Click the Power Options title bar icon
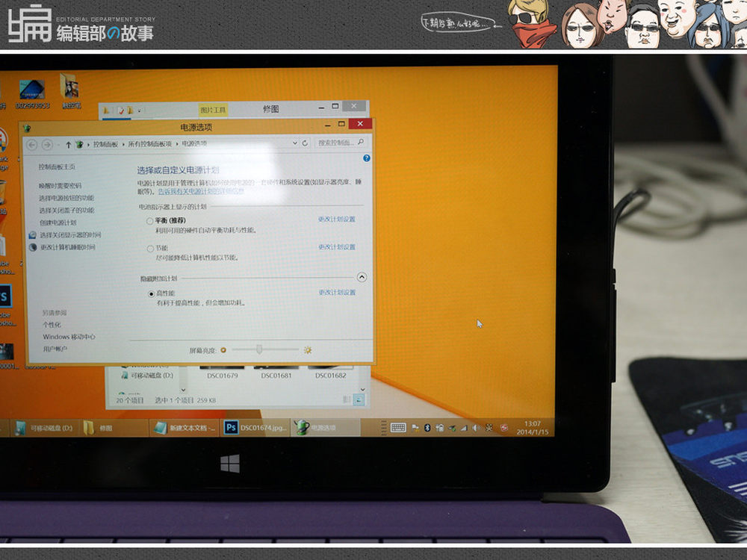 coord(27,128)
